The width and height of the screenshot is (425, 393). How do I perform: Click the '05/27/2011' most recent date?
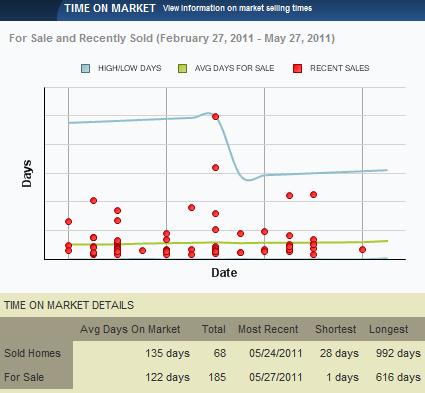pos(276,377)
